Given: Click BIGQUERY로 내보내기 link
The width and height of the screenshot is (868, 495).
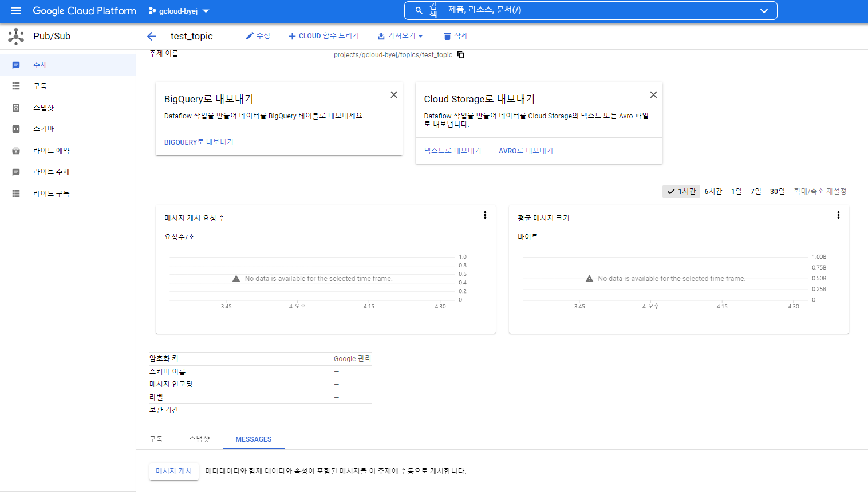Looking at the screenshot, I should tap(199, 142).
